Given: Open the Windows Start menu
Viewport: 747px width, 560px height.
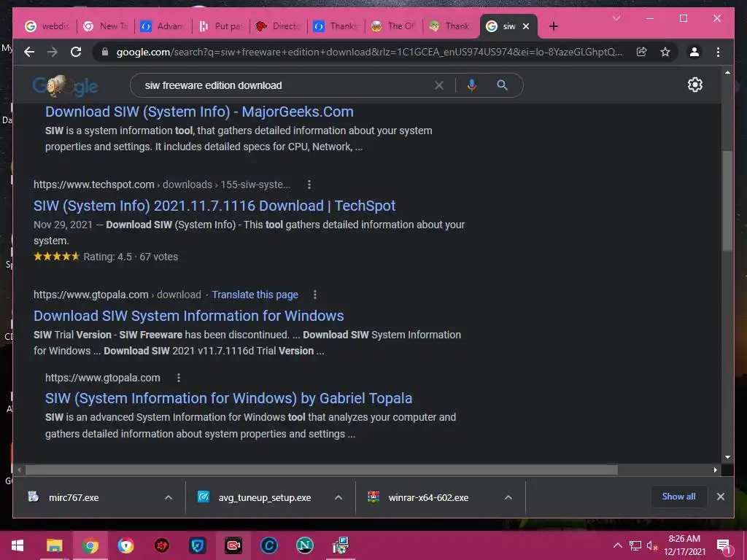Looking at the screenshot, I should [x=18, y=545].
